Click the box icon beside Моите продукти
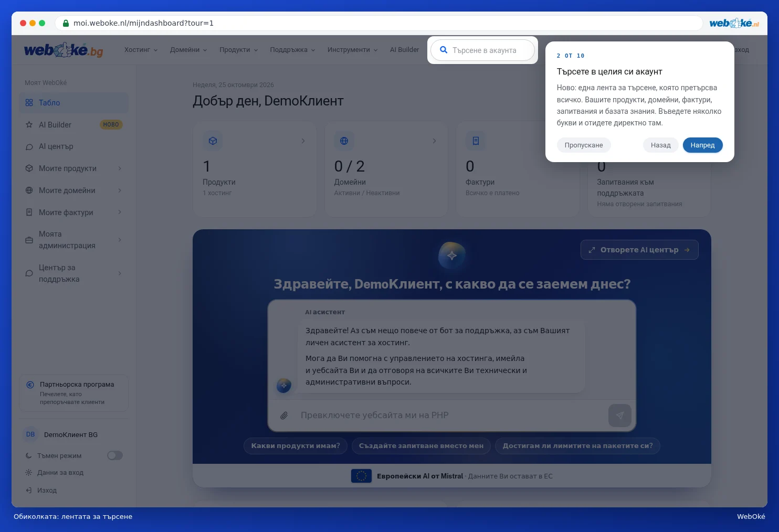This screenshot has width=779, height=532. (x=29, y=168)
